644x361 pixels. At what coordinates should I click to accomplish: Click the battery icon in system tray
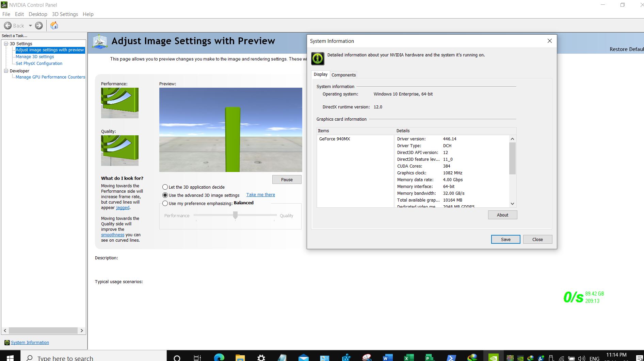point(571,358)
